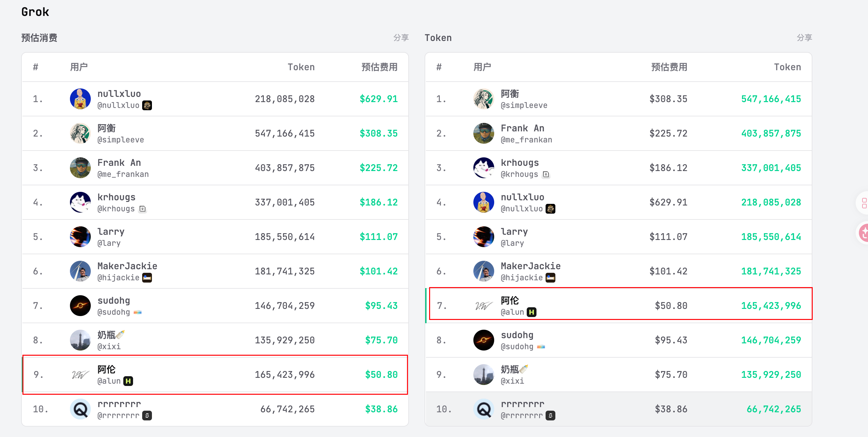Click the @xixi handle in the 预估消费 table
Screen dimensions: 868x437
109,346
